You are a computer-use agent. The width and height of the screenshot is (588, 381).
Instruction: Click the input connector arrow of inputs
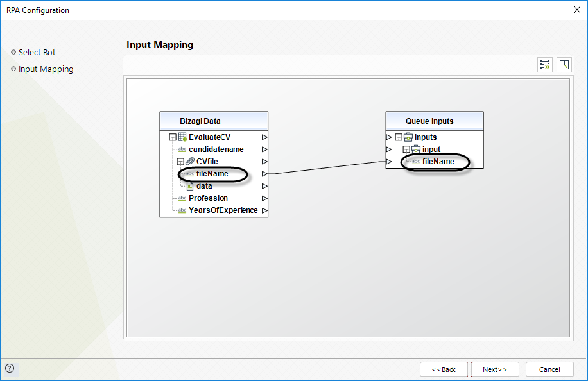tap(389, 137)
